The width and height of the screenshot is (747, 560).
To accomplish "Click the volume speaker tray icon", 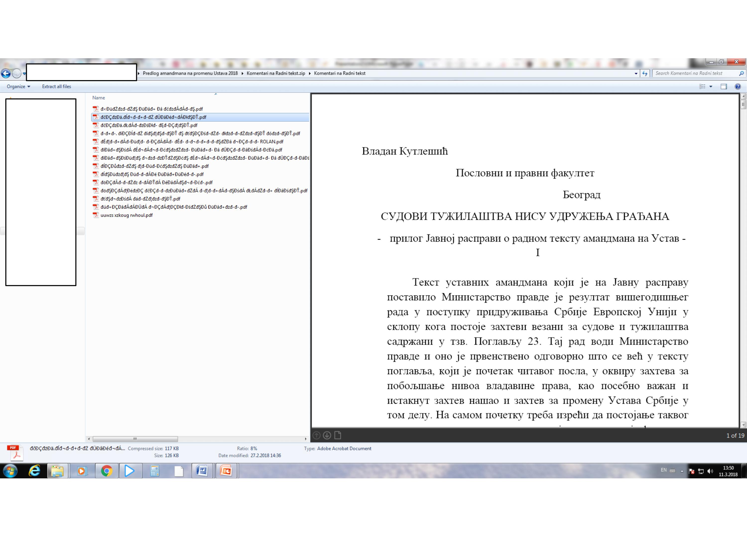I will pos(710,471).
